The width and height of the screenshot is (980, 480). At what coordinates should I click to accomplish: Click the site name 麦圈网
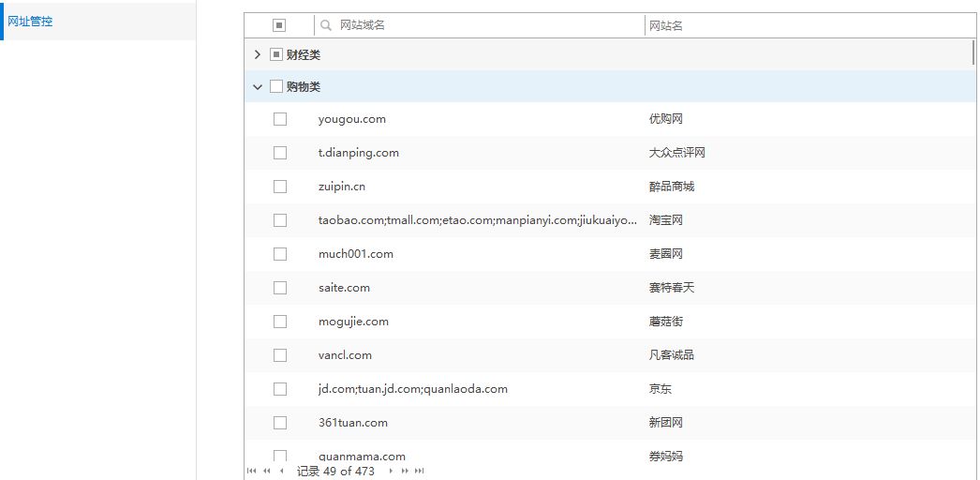click(x=665, y=254)
